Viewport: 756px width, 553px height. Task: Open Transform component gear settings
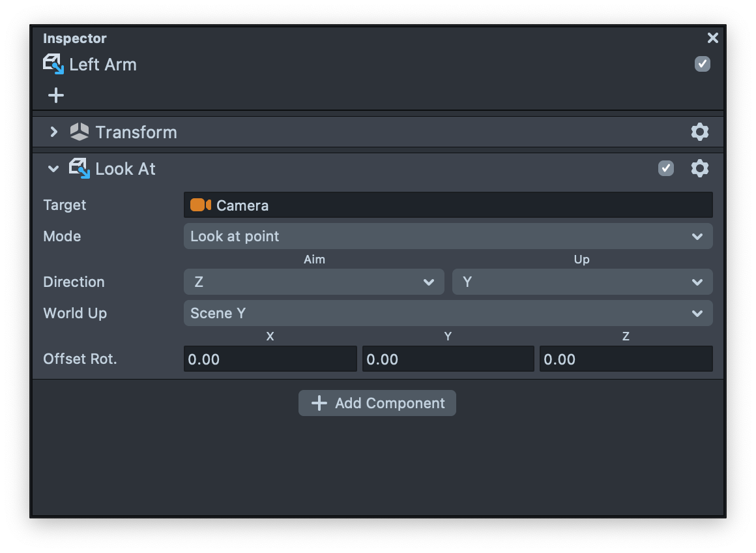pos(699,132)
